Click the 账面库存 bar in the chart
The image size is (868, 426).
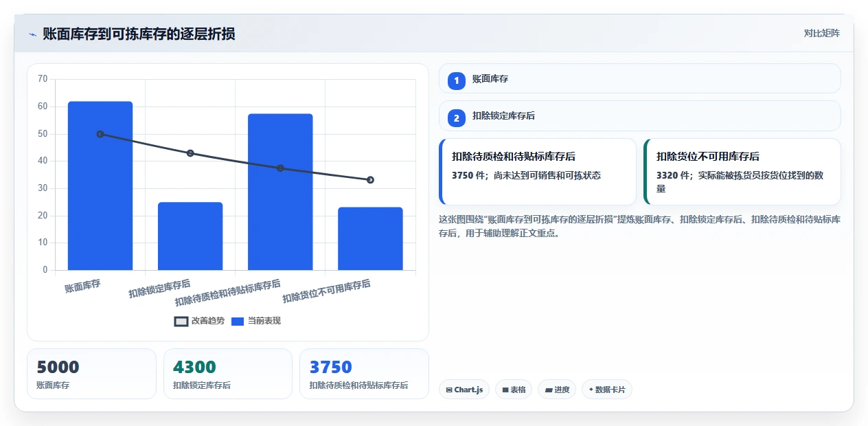point(100,186)
